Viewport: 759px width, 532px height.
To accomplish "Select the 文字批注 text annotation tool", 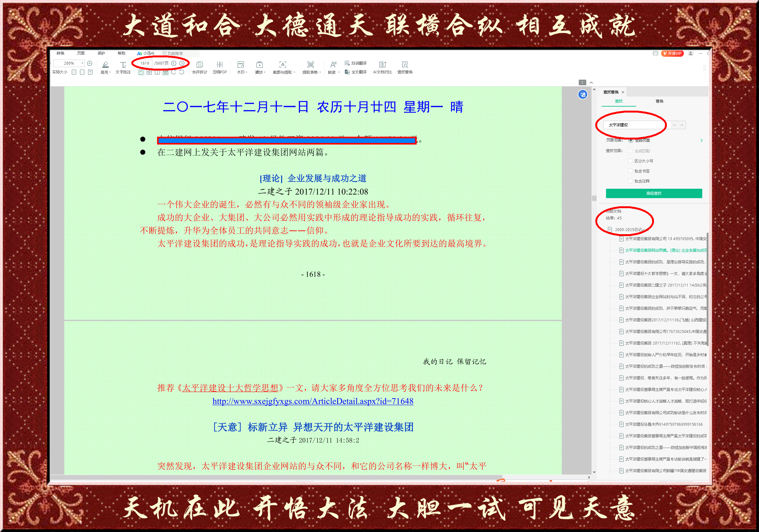I will [123, 67].
